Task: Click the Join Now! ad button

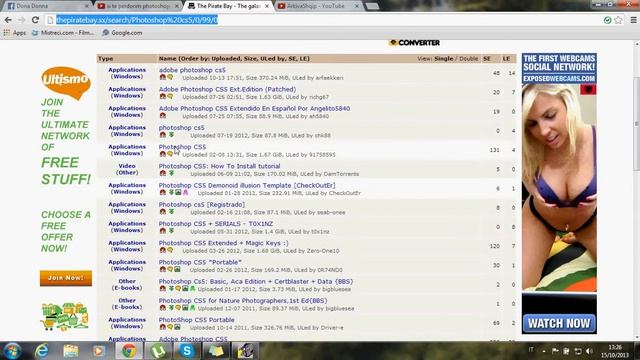Action: (x=66, y=278)
